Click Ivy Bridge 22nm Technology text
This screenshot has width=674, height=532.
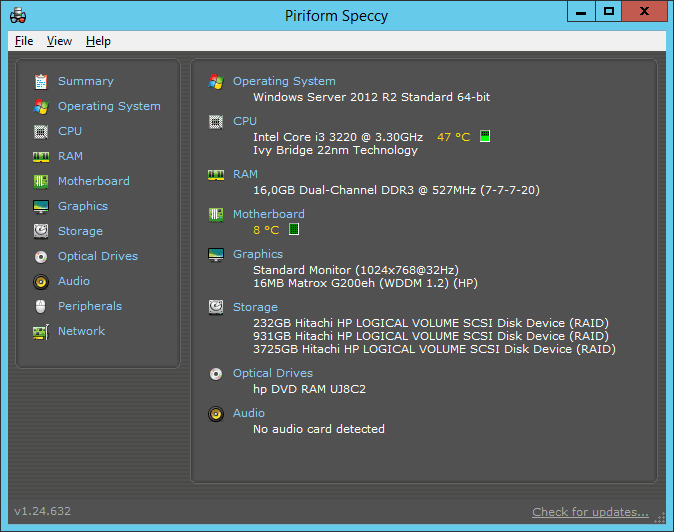(x=335, y=150)
